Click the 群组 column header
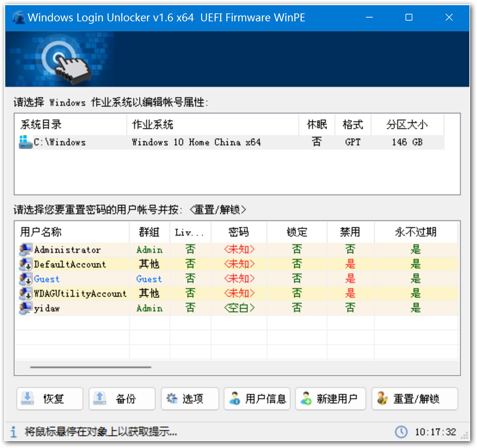 (150, 232)
